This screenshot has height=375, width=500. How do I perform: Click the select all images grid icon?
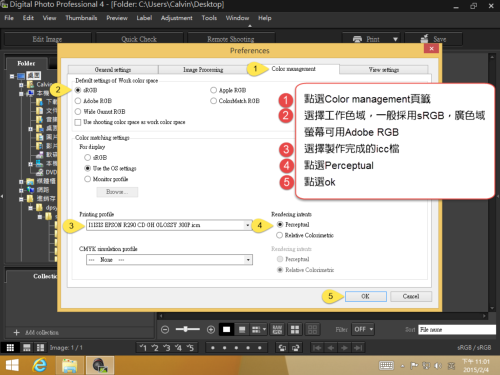[x=295, y=330]
